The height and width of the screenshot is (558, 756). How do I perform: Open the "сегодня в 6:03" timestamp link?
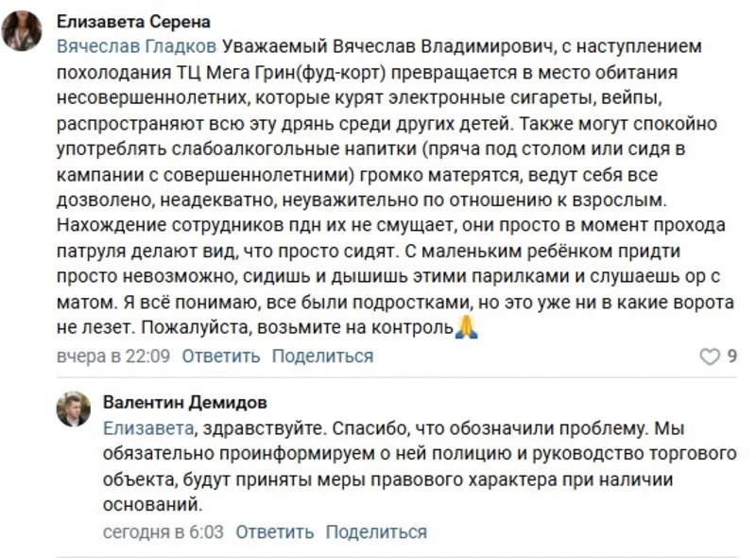click(x=163, y=532)
